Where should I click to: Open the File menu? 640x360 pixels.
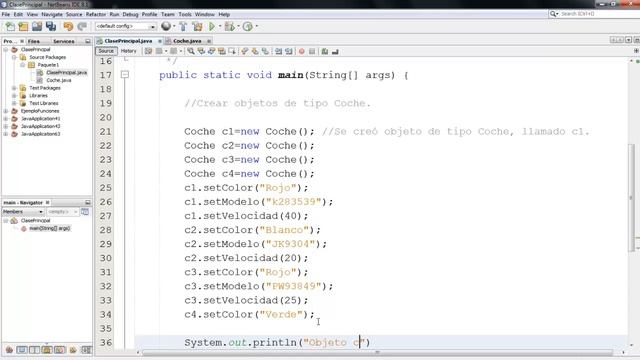(x=6, y=14)
